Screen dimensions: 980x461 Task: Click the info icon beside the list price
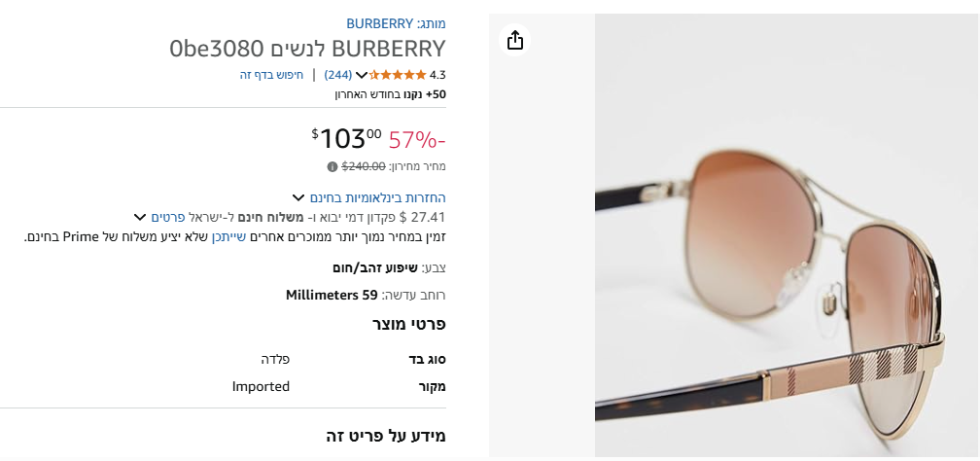[332, 166]
